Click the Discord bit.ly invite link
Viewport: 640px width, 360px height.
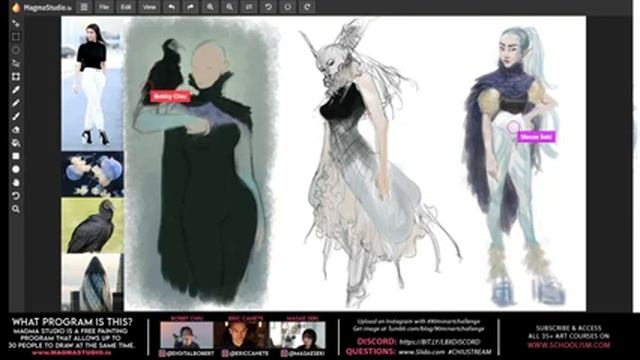click(x=440, y=342)
